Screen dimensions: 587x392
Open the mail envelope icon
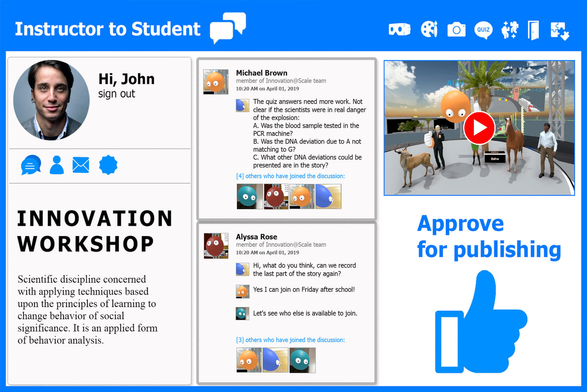tap(81, 165)
